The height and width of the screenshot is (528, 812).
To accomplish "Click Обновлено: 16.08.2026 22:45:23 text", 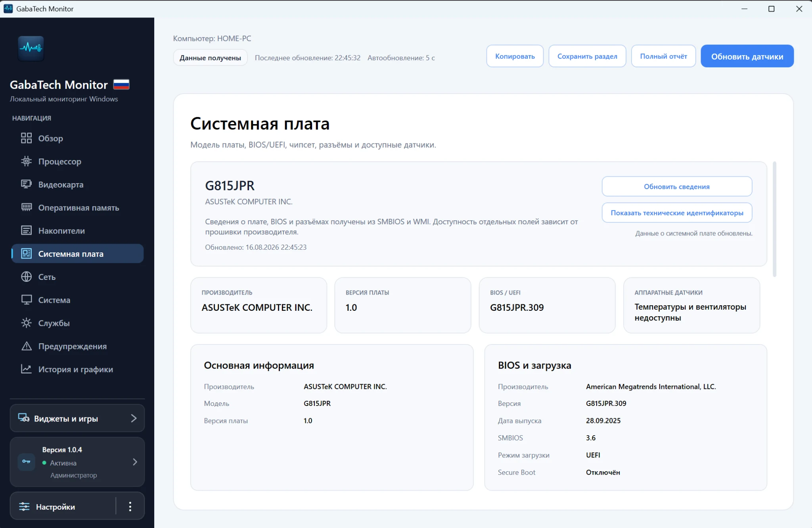I will coord(256,247).
